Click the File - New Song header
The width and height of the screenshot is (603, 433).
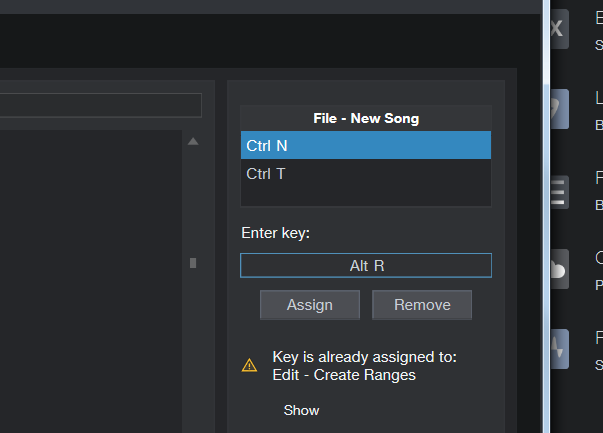366,118
